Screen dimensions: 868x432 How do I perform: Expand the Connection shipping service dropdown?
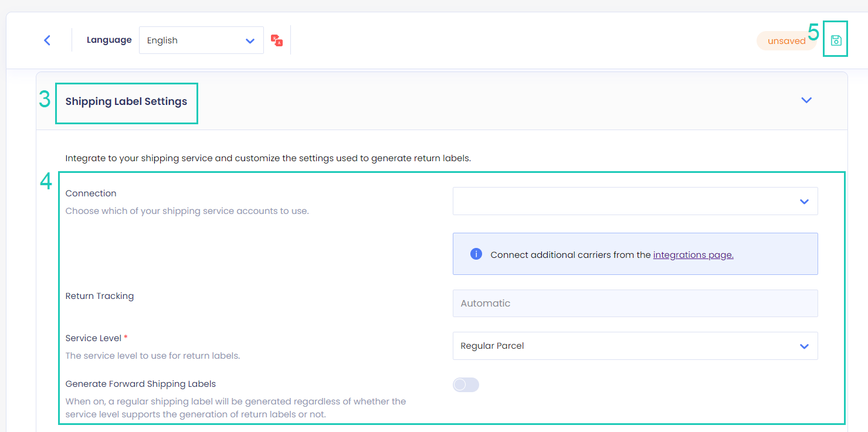click(635, 201)
